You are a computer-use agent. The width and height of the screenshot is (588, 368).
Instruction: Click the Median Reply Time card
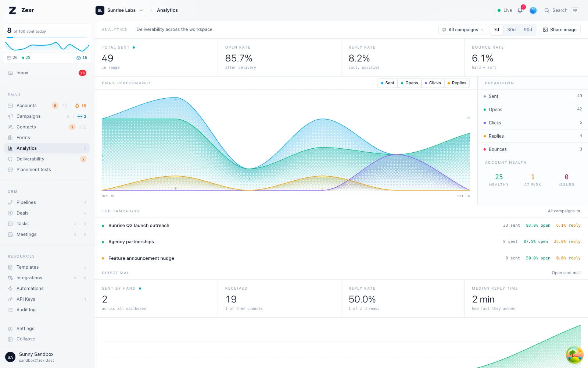point(526,298)
